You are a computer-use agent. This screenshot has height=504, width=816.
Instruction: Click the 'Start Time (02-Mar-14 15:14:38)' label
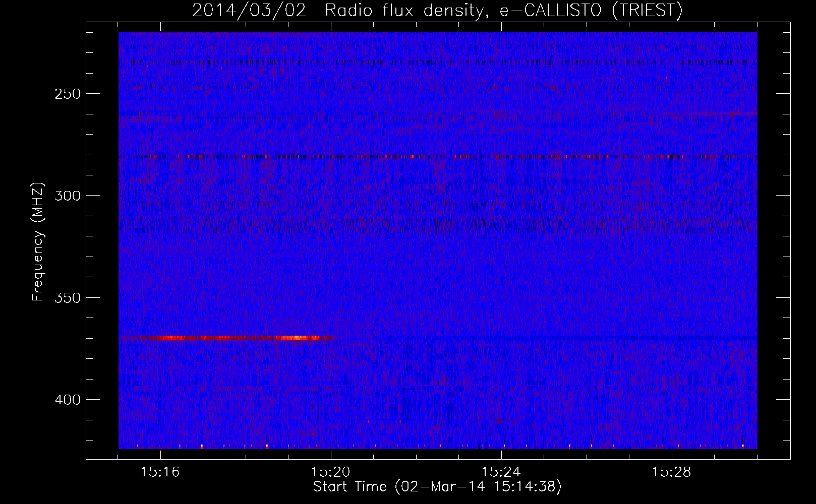click(437, 487)
